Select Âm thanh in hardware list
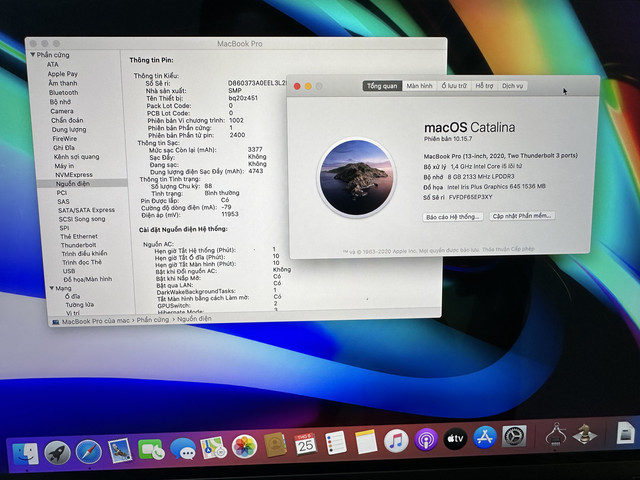This screenshot has height=480, width=640. tap(63, 83)
